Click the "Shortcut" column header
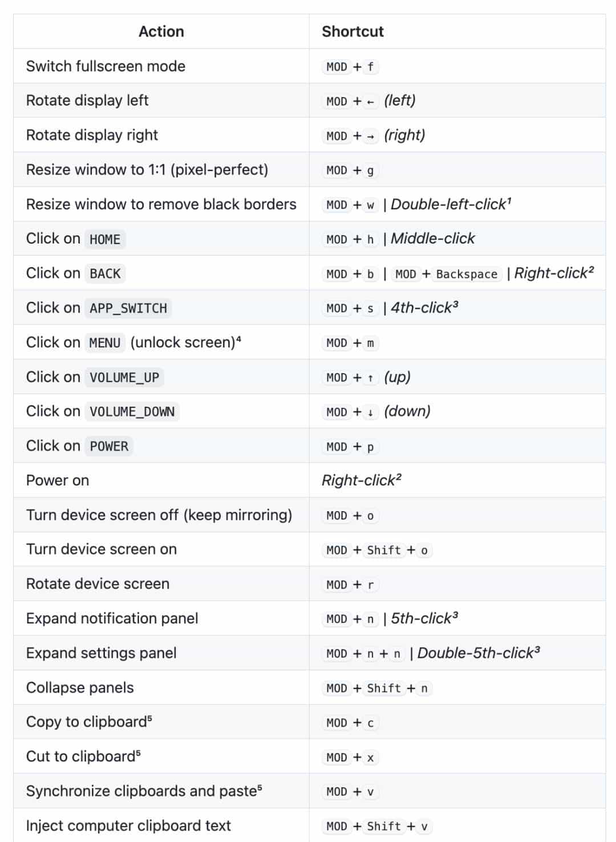The width and height of the screenshot is (616, 842). pos(352,31)
